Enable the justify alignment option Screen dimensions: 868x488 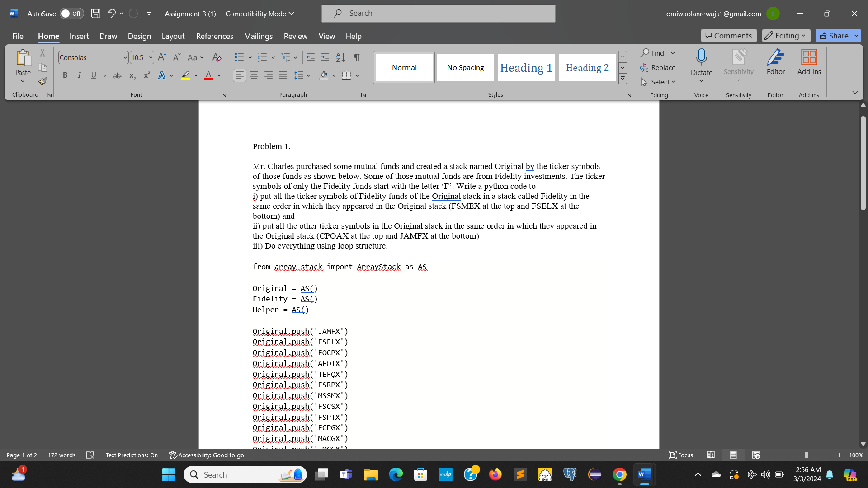[283, 75]
